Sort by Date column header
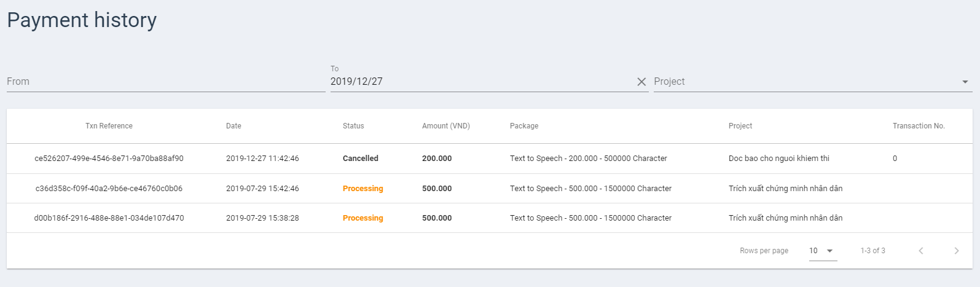The image size is (980, 287). (233, 126)
